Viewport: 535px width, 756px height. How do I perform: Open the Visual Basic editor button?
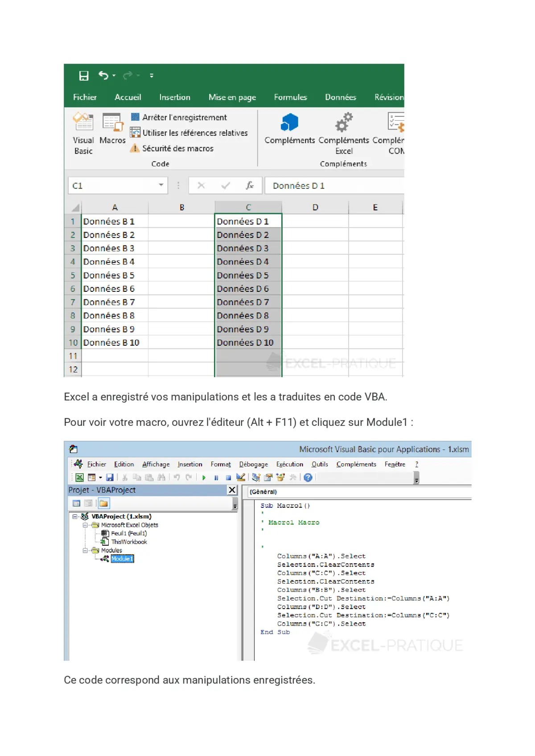point(83,133)
